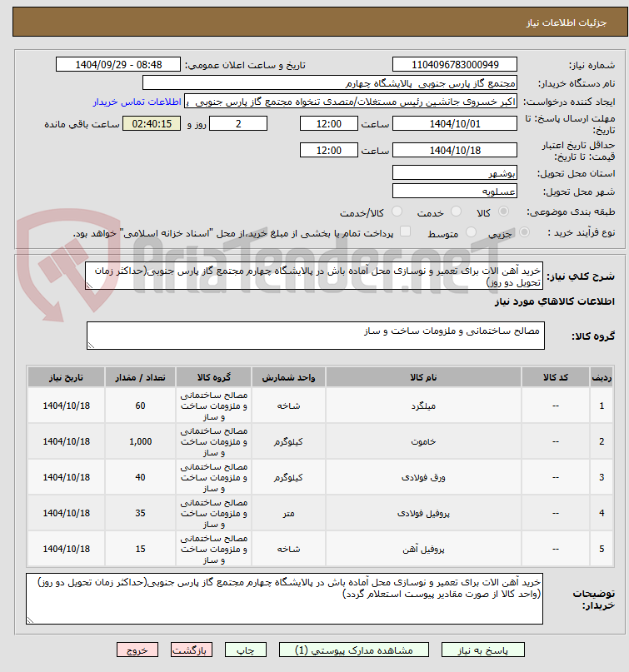Click the چاپ print button
The width and height of the screenshot is (629, 672).
point(246,650)
